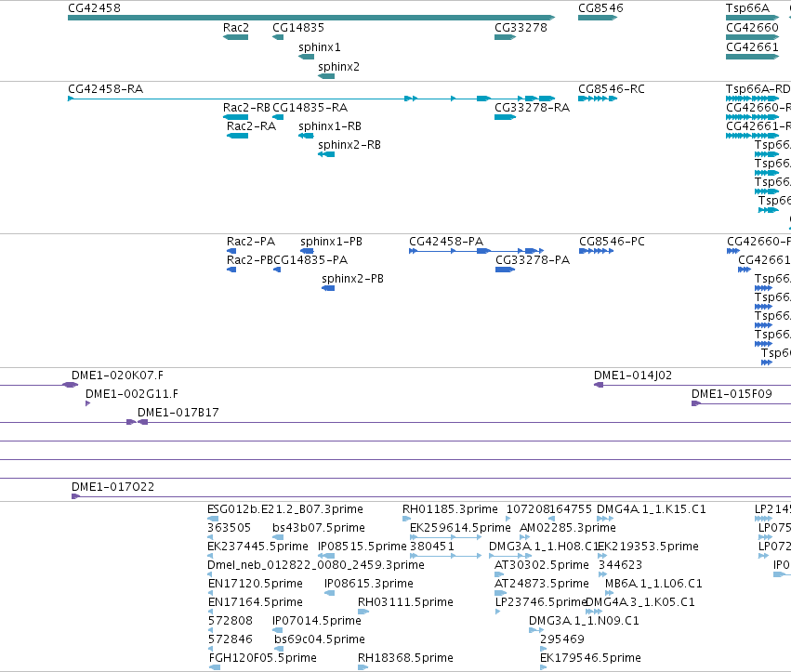Open the CG8546-PC label
Image resolution: width=791 pixels, height=672 pixels.
coord(612,242)
